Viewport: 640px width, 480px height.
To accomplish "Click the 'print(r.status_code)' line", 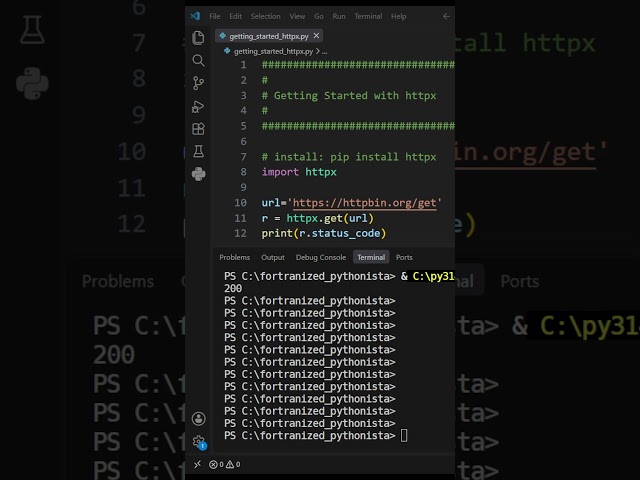I will tap(324, 233).
